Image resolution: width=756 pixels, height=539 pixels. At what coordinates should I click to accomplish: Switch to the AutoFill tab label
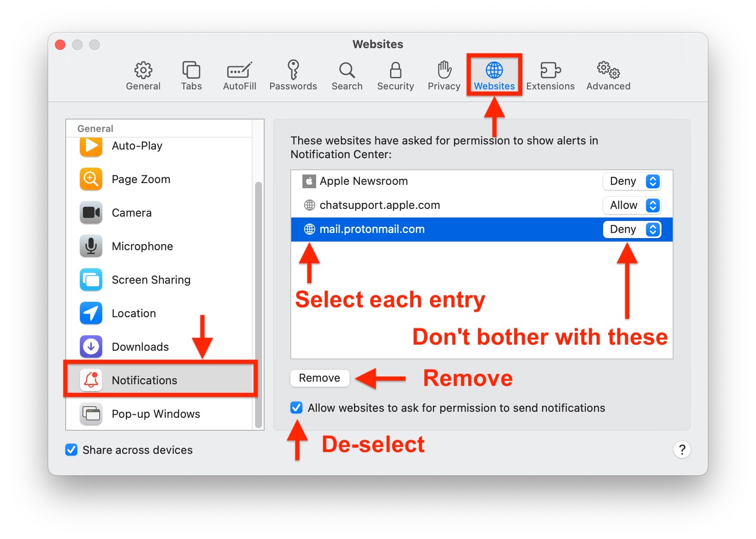tap(239, 86)
